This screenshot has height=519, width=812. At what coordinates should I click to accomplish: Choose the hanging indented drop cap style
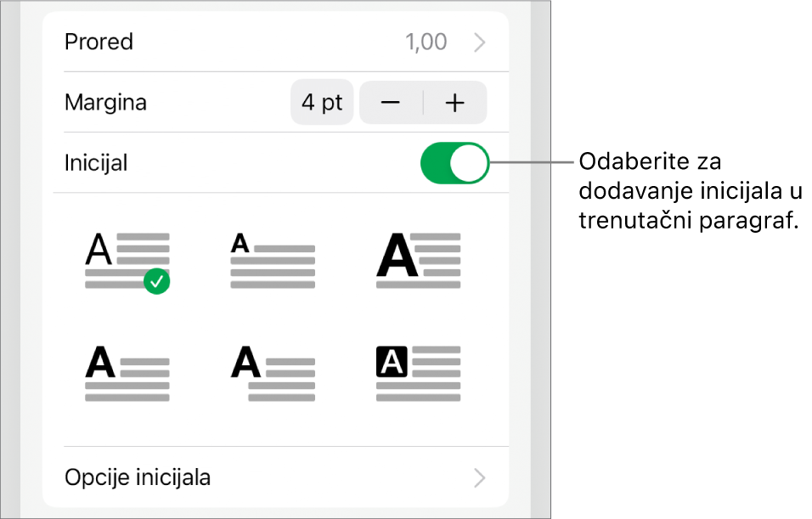pos(273,373)
